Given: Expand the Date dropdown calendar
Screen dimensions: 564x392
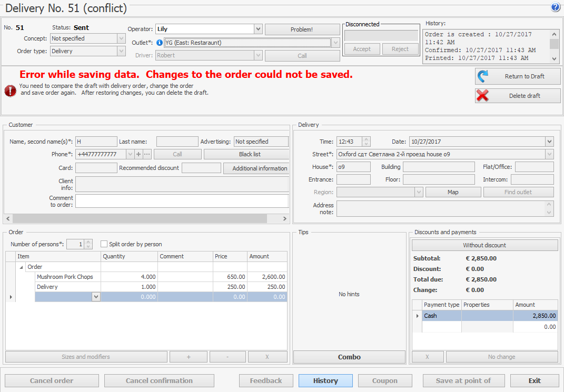Looking at the screenshot, I should click(x=549, y=142).
